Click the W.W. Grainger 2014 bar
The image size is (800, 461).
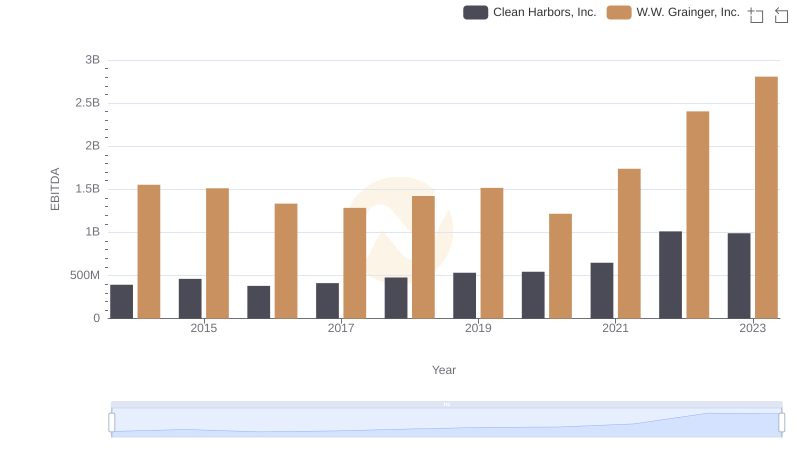(x=149, y=251)
